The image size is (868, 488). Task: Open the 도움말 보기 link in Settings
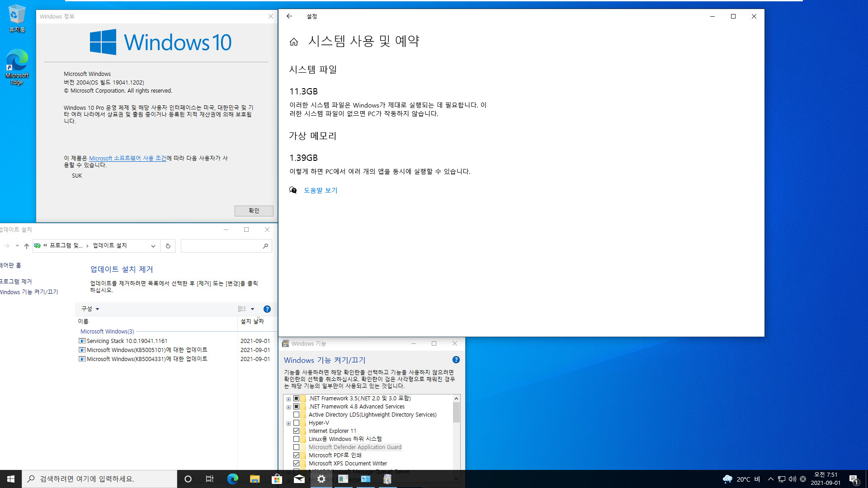point(321,190)
